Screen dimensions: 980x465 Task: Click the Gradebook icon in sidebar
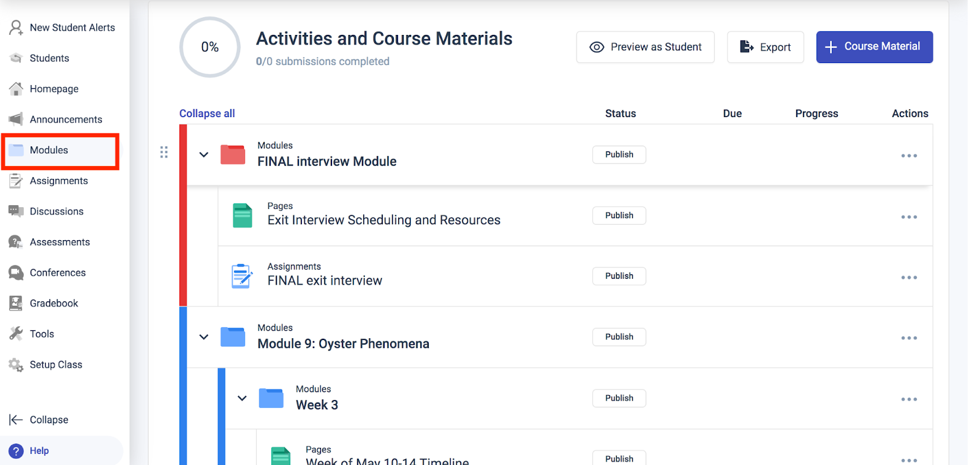(16, 303)
